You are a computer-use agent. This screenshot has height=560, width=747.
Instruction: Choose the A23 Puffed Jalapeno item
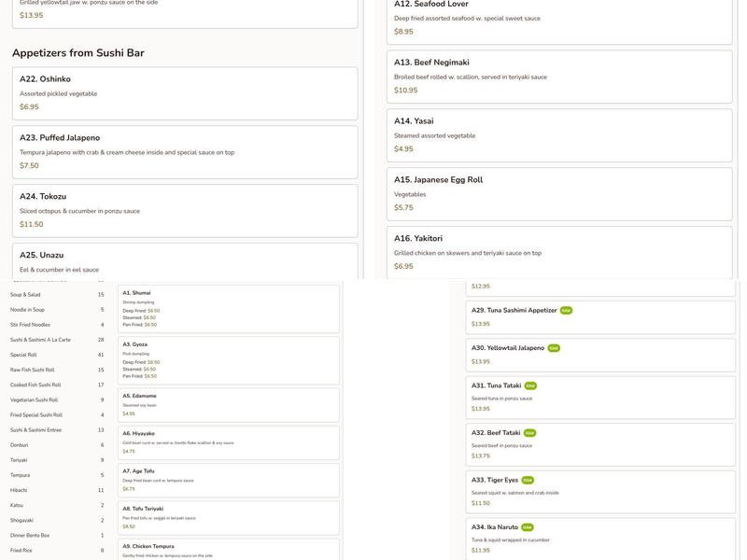point(184,151)
